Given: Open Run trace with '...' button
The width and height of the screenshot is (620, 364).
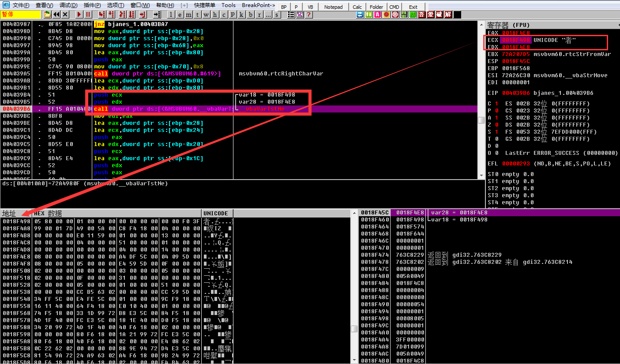Looking at the screenshot, I should [x=268, y=14].
